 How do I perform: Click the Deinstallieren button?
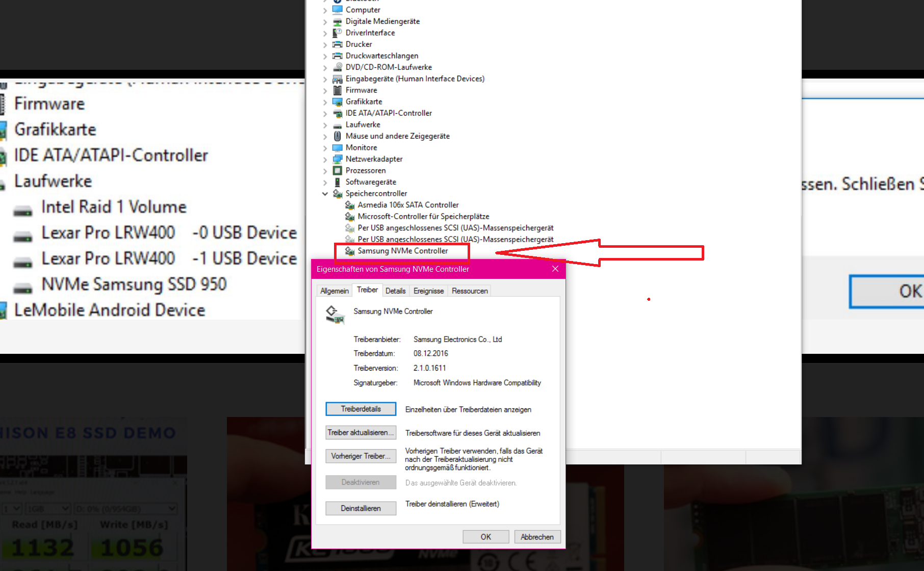point(361,508)
